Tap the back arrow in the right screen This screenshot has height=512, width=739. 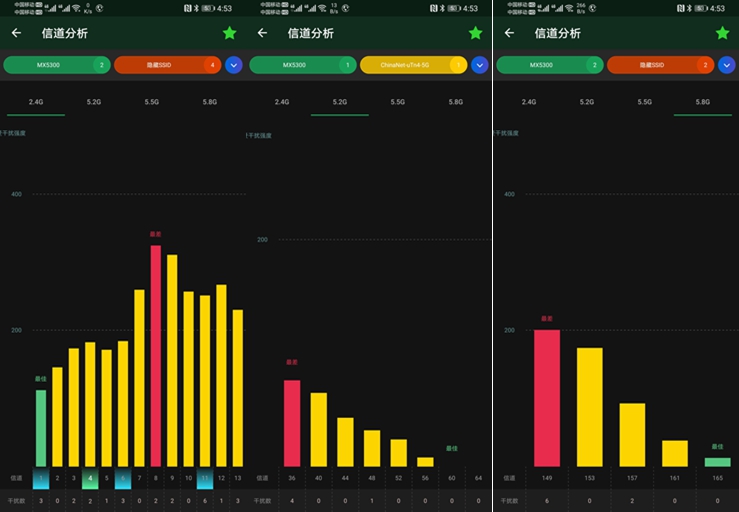point(509,33)
